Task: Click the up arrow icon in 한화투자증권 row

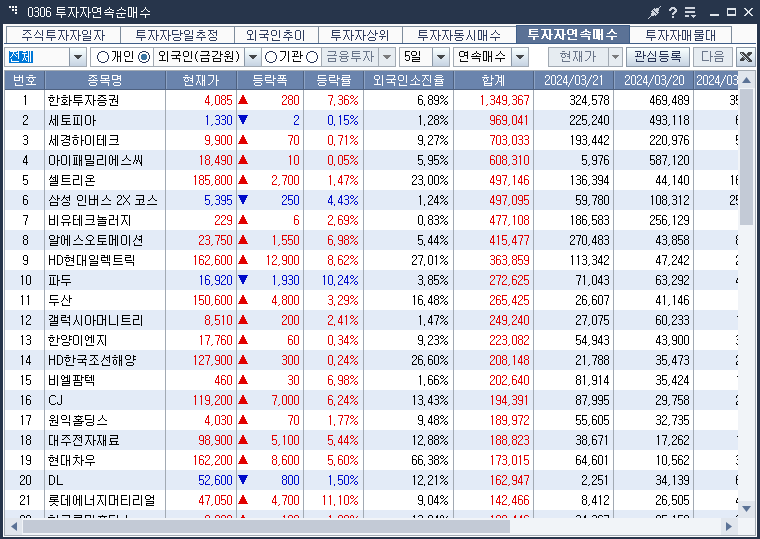Action: pos(243,100)
